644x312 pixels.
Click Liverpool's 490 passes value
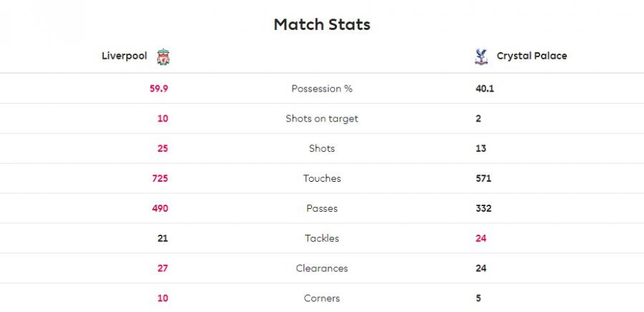pos(160,209)
